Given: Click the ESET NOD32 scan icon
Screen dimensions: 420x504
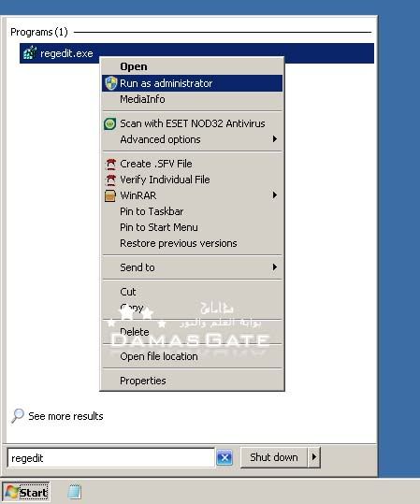Looking at the screenshot, I should tap(110, 123).
